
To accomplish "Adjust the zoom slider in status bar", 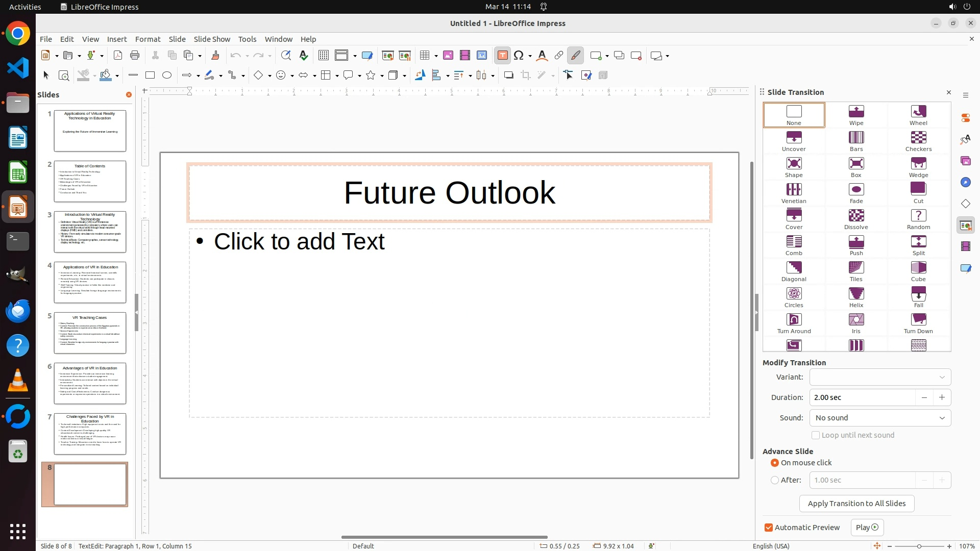I will (x=919, y=546).
